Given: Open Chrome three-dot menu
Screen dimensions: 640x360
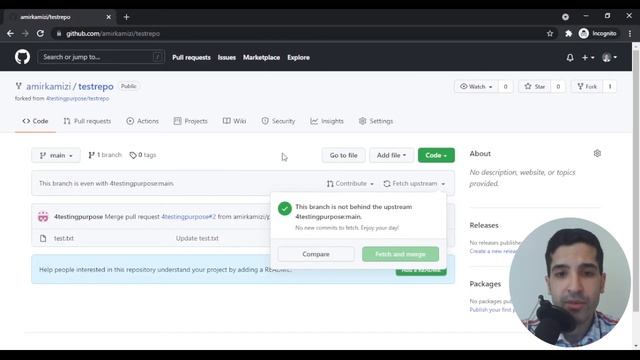Looking at the screenshot, I should point(630,33).
